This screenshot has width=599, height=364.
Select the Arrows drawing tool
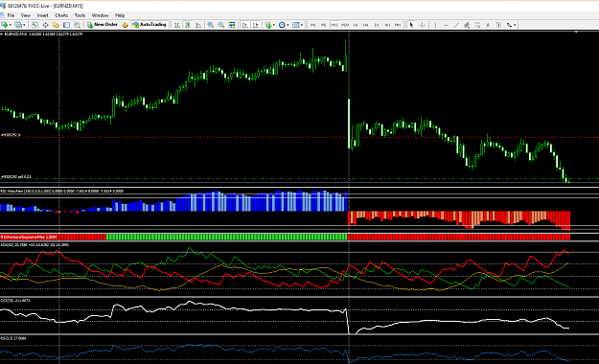(x=509, y=25)
